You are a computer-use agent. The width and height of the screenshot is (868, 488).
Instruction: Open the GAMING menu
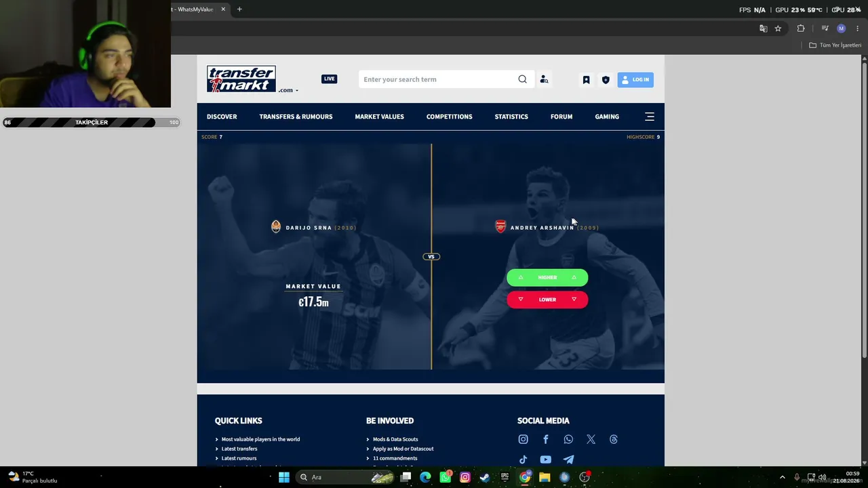(607, 117)
